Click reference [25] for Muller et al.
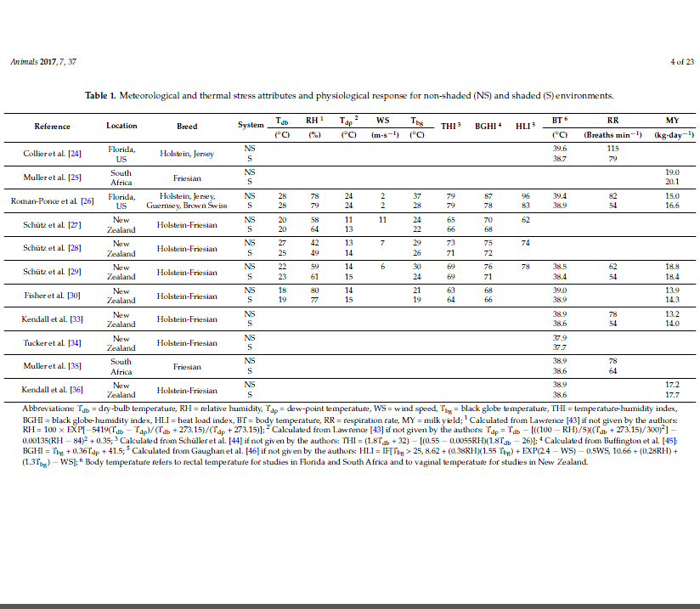 click(x=75, y=178)
